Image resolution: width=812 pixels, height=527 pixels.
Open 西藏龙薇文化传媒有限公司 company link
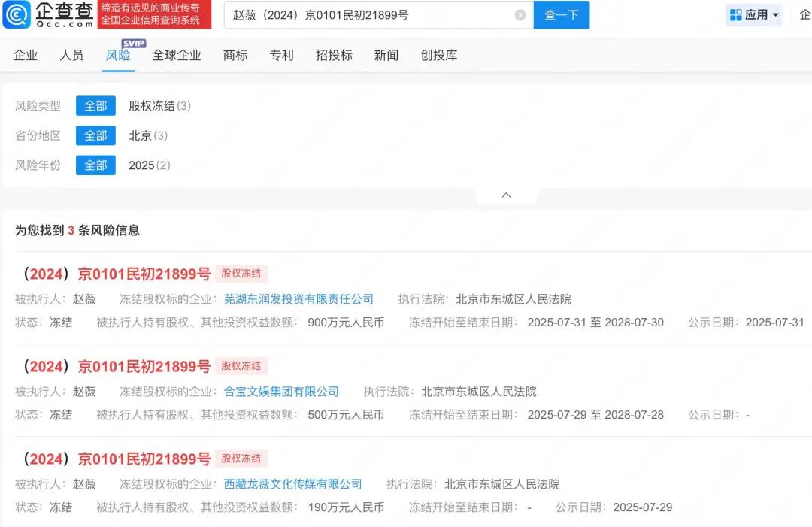[x=293, y=485]
